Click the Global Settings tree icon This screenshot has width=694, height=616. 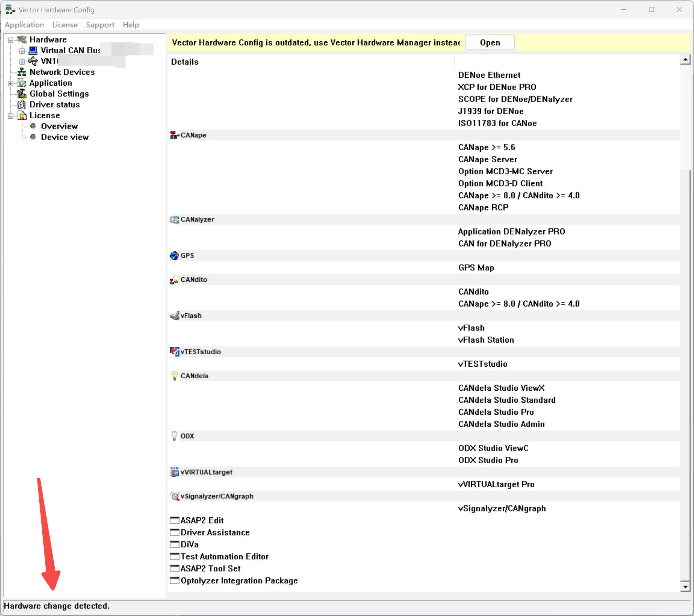22,94
